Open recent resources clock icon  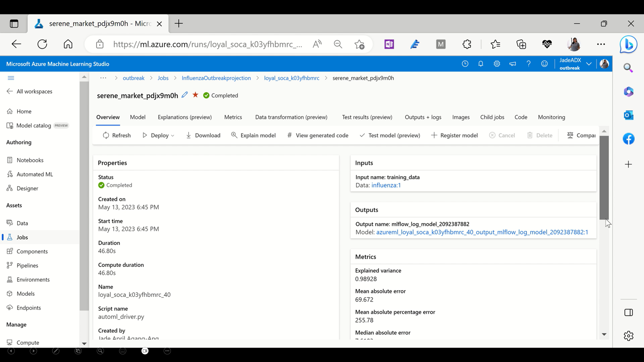[x=465, y=64]
